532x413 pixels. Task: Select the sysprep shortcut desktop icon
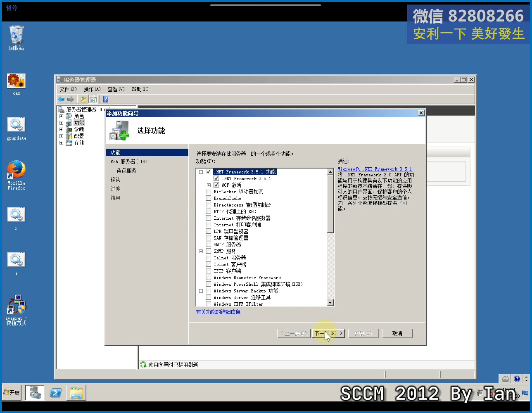(x=17, y=310)
